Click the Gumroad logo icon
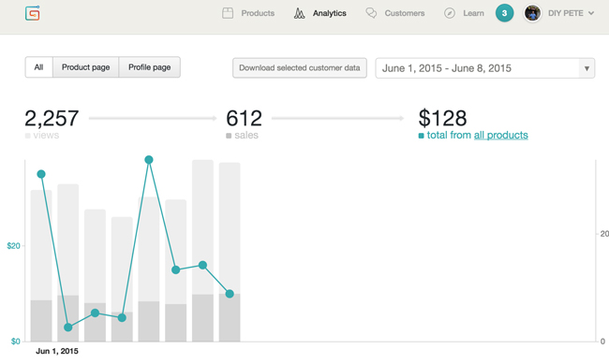Screen dimensions: 609x364 point(33,13)
